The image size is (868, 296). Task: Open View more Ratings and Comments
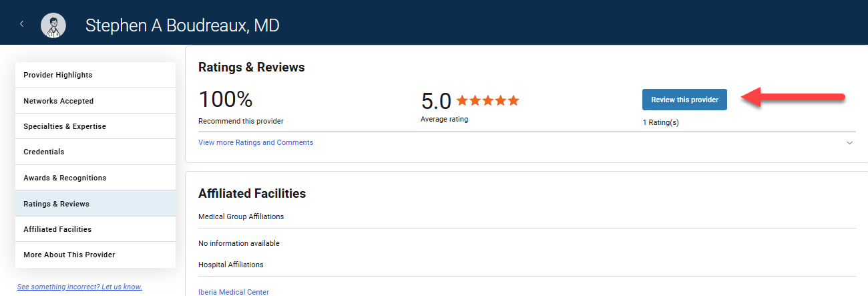(256, 142)
